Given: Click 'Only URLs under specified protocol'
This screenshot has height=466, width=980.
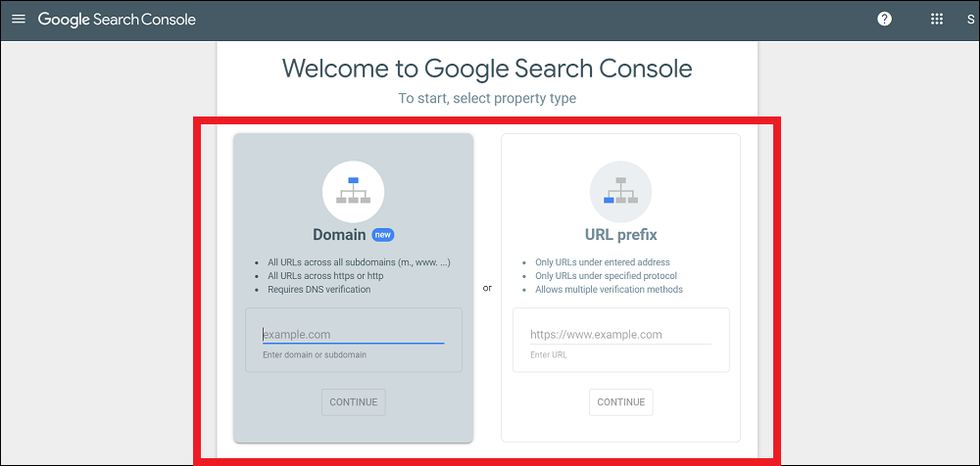Looking at the screenshot, I should tap(607, 275).
